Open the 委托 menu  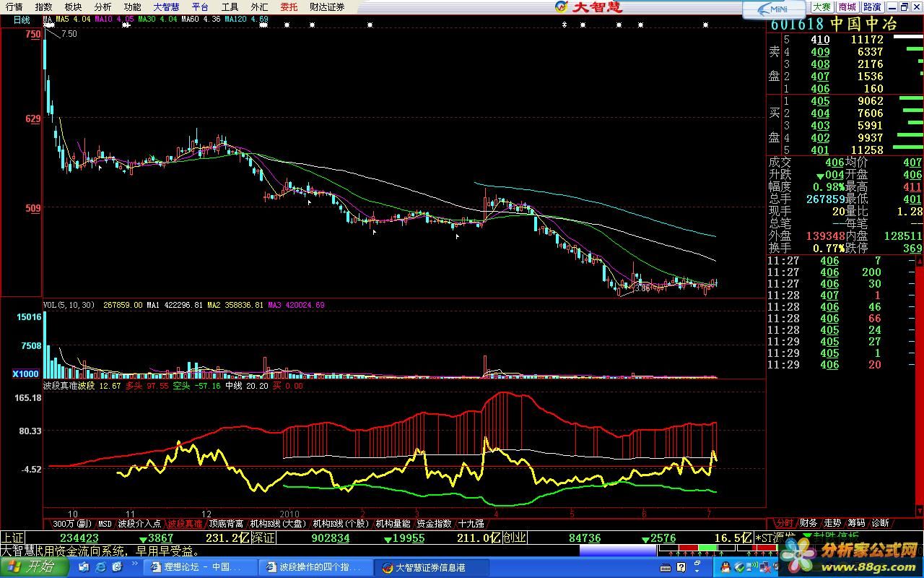pos(289,7)
